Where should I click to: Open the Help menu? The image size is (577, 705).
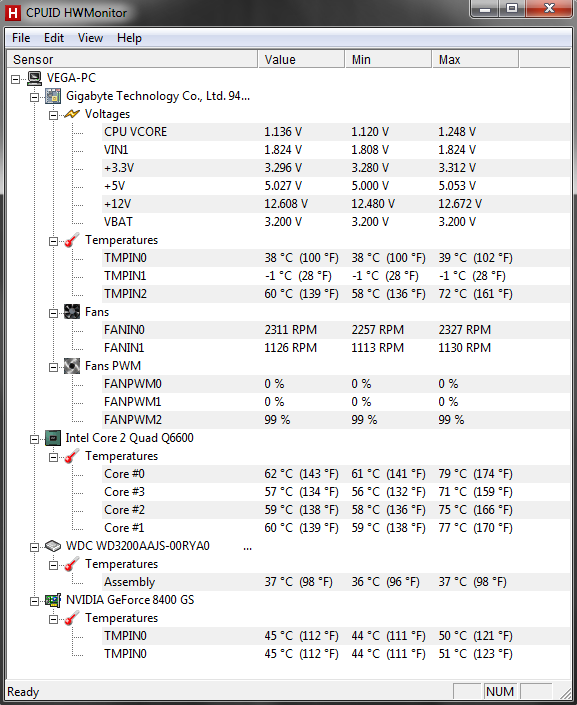[x=130, y=38]
